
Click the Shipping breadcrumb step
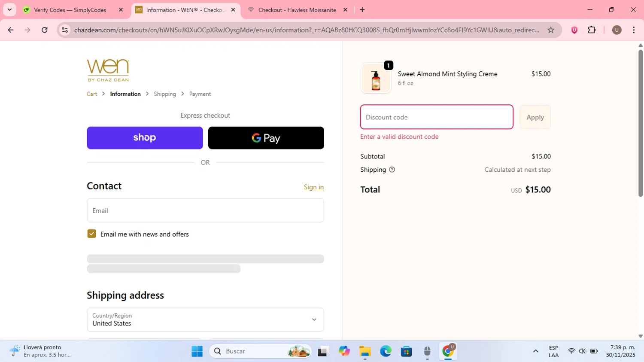165,94
